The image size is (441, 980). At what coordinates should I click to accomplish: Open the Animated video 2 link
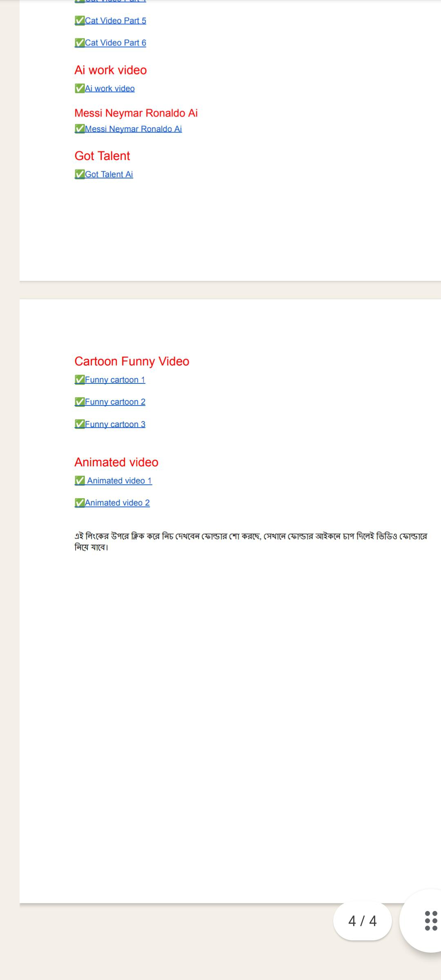(x=117, y=503)
